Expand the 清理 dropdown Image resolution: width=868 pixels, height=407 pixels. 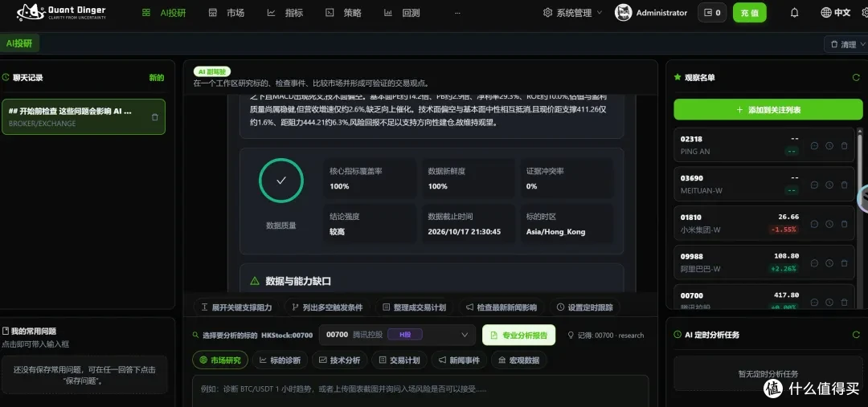click(845, 44)
